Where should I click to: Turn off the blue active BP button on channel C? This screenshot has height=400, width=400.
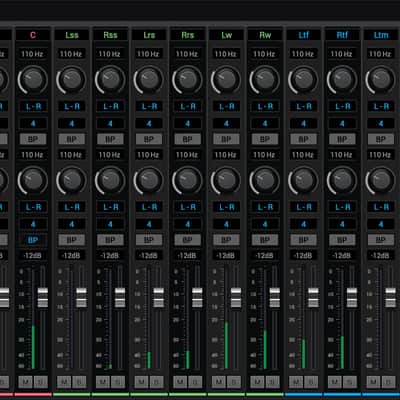click(x=33, y=240)
